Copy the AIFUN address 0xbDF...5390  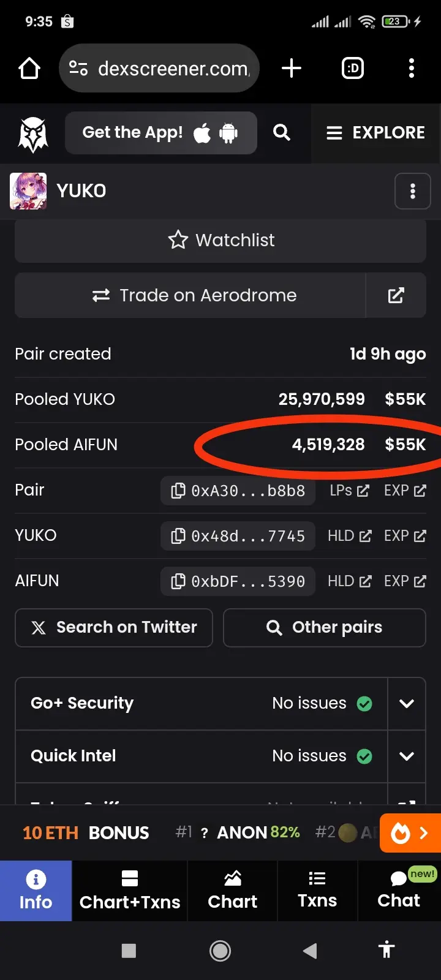click(x=238, y=581)
